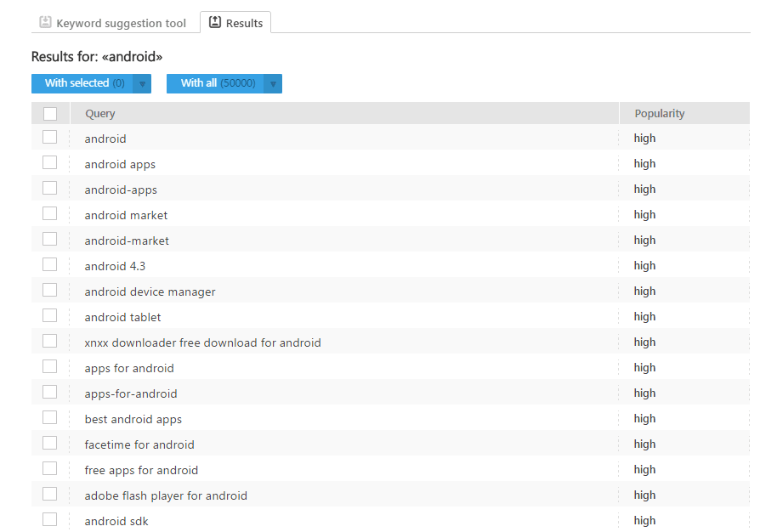Click the With selected (0) button

tap(82, 83)
